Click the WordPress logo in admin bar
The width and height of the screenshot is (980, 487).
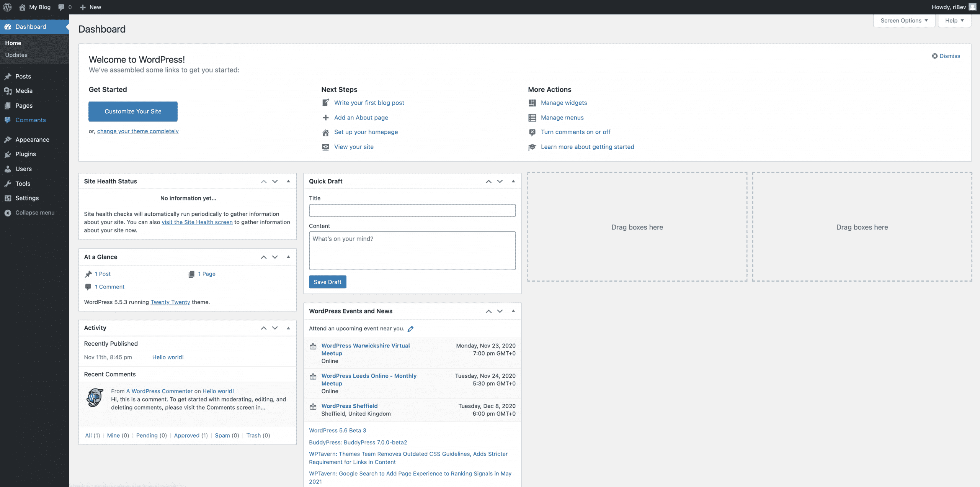click(7, 7)
